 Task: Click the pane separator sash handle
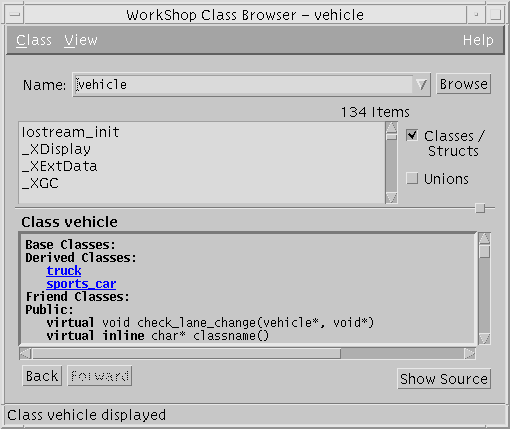(x=480, y=208)
